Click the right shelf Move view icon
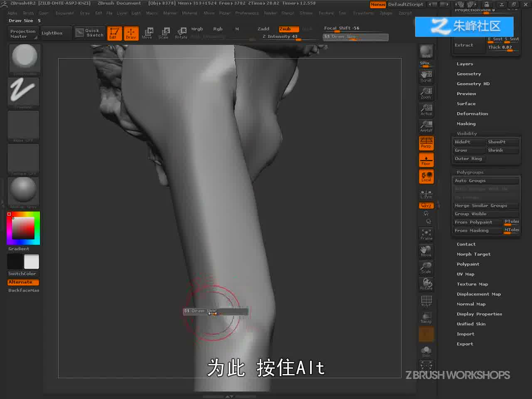This screenshot has height=399, width=532. [x=426, y=251]
